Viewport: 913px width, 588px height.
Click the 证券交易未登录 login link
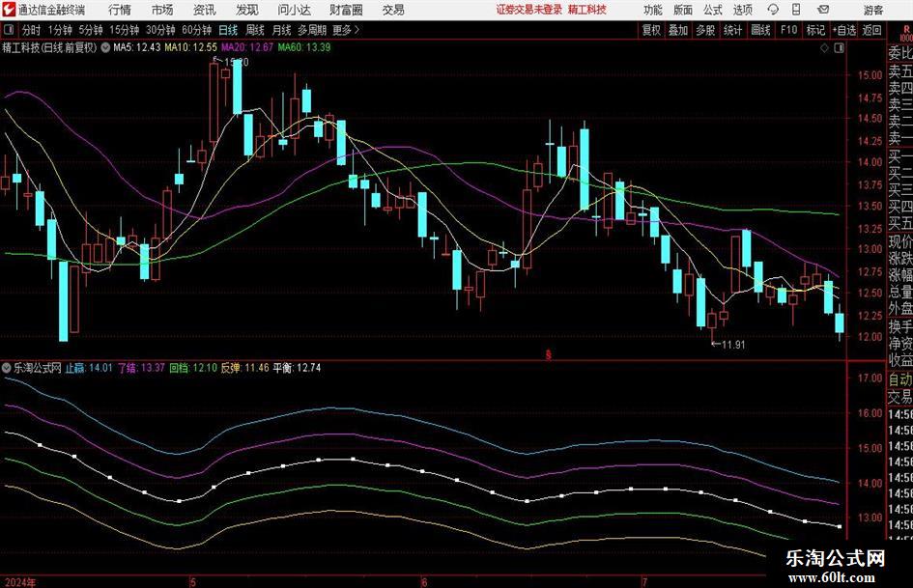point(529,10)
